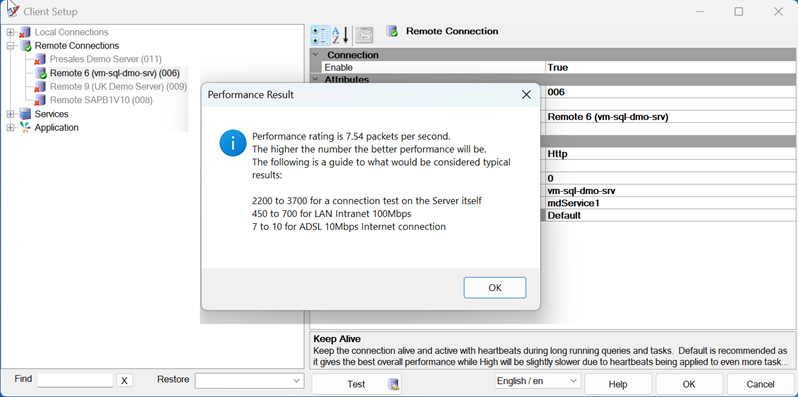The width and height of the screenshot is (798, 397).
Task: Click Presales Demo Server database icon
Action: (40, 60)
